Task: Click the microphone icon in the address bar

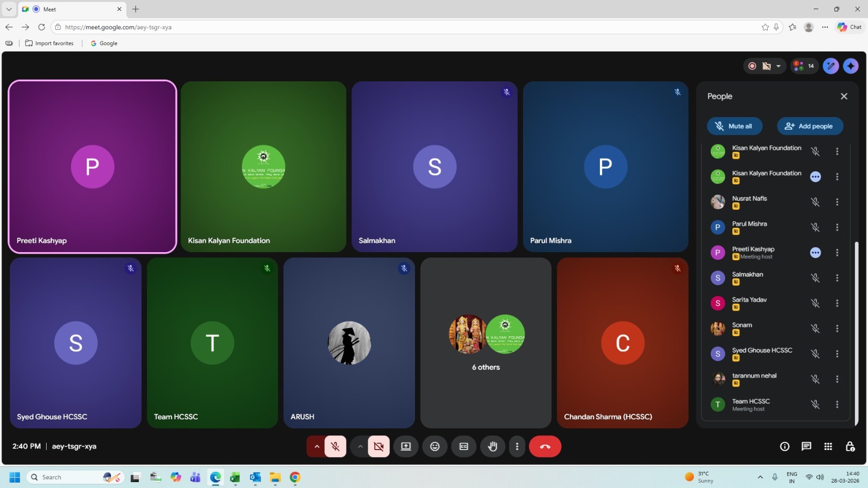Action: click(x=776, y=27)
